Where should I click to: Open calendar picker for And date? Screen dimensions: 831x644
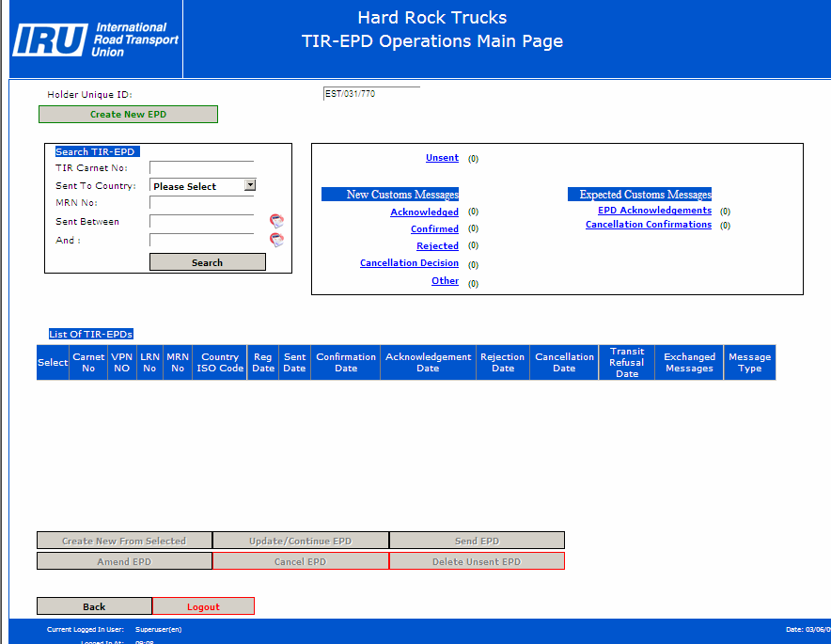[276, 240]
